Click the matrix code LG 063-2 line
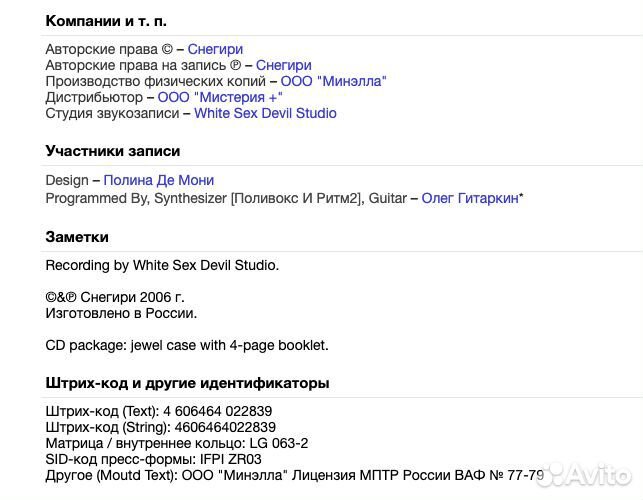Screen dimensions: 643x500 tap(177, 443)
